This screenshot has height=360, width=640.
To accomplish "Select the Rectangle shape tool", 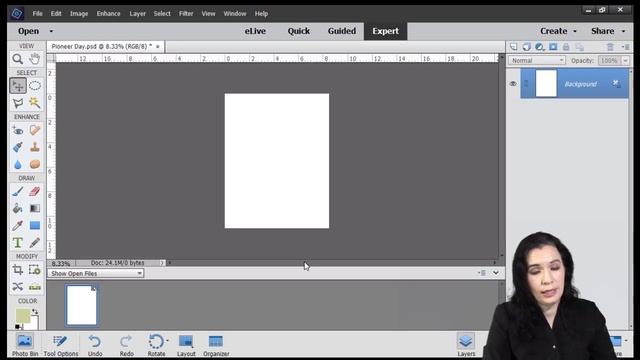I will pyautogui.click(x=35, y=225).
